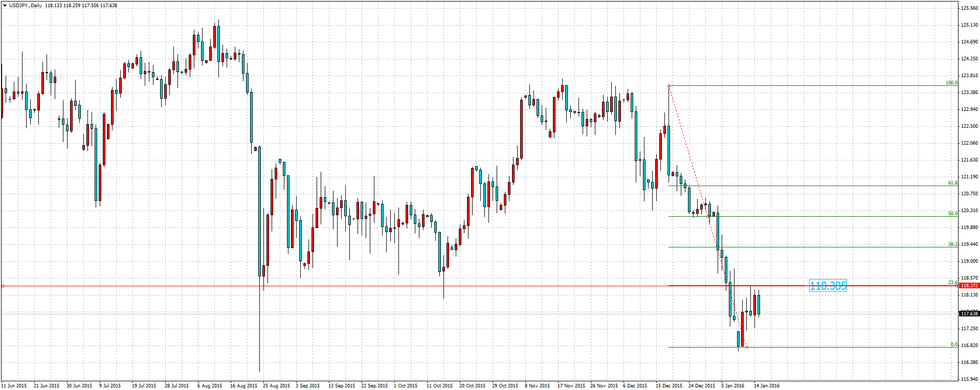Select the Fibonacci top anchor point
This screenshot has width=980, height=390.
(x=669, y=86)
